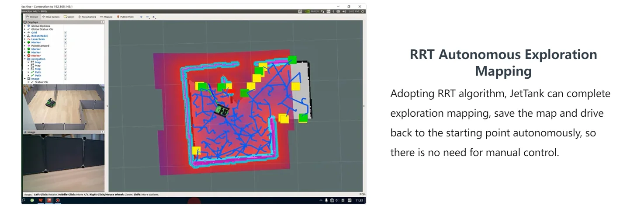Select the Global Status: Ok item
This screenshot has width=644, height=216.
point(41,29)
